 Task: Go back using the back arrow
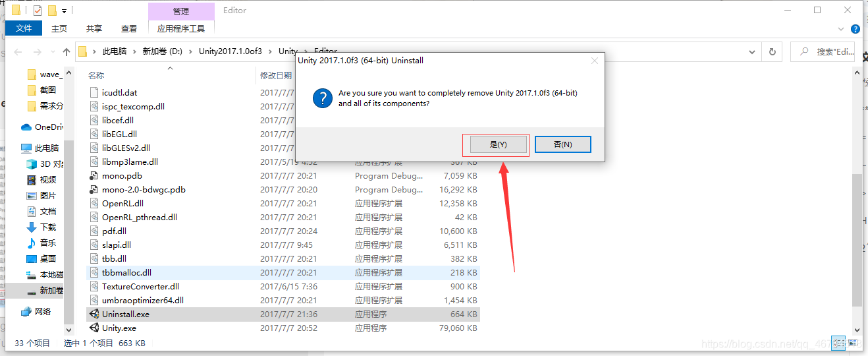pyautogui.click(x=18, y=51)
